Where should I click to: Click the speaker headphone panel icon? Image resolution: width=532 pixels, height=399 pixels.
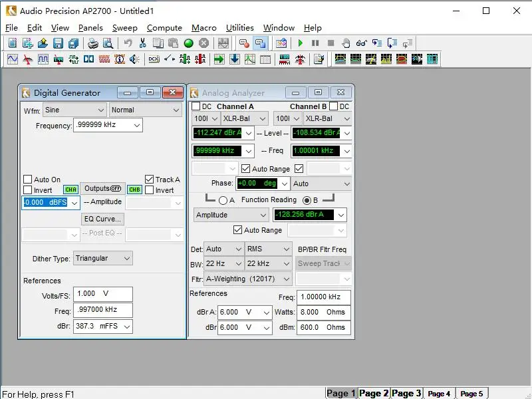[135, 59]
